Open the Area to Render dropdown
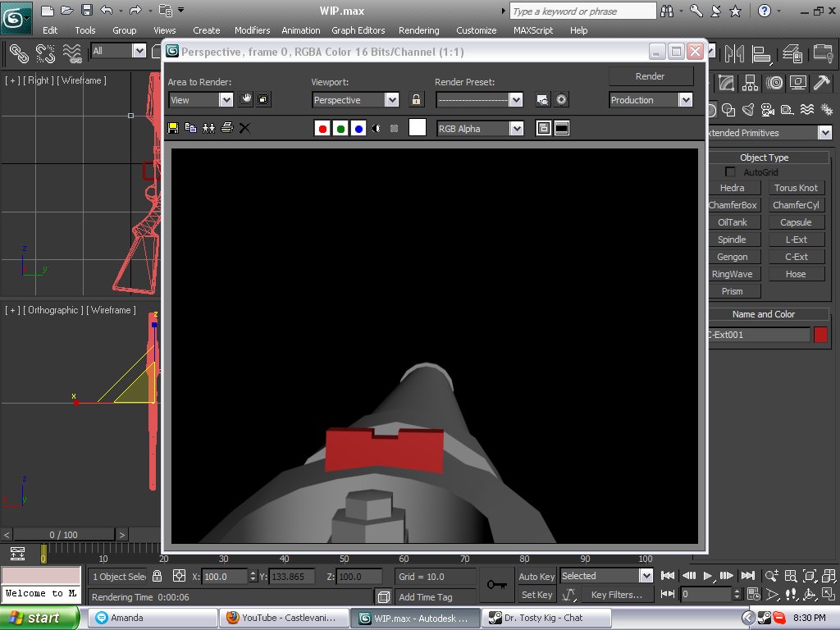 [226, 100]
